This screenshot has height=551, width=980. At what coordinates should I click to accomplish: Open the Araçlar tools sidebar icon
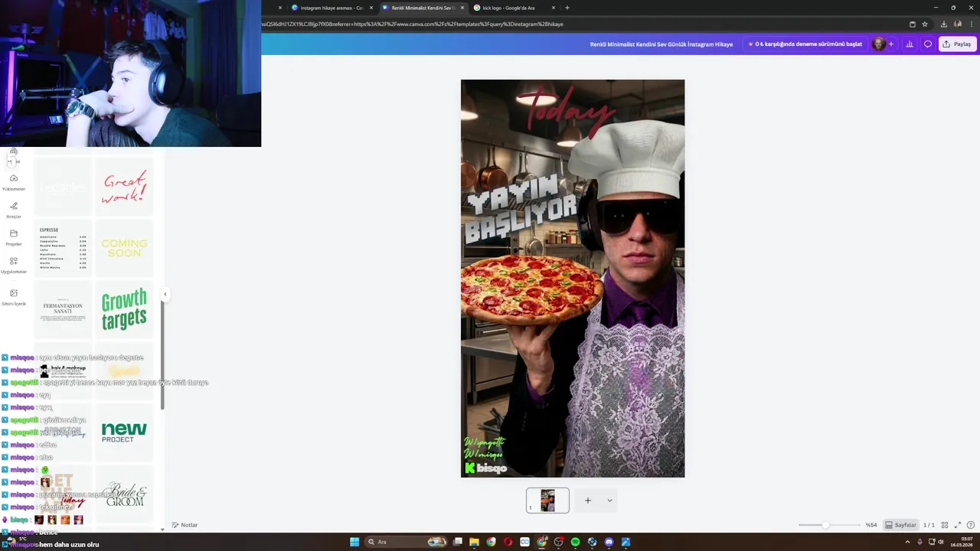click(13, 209)
